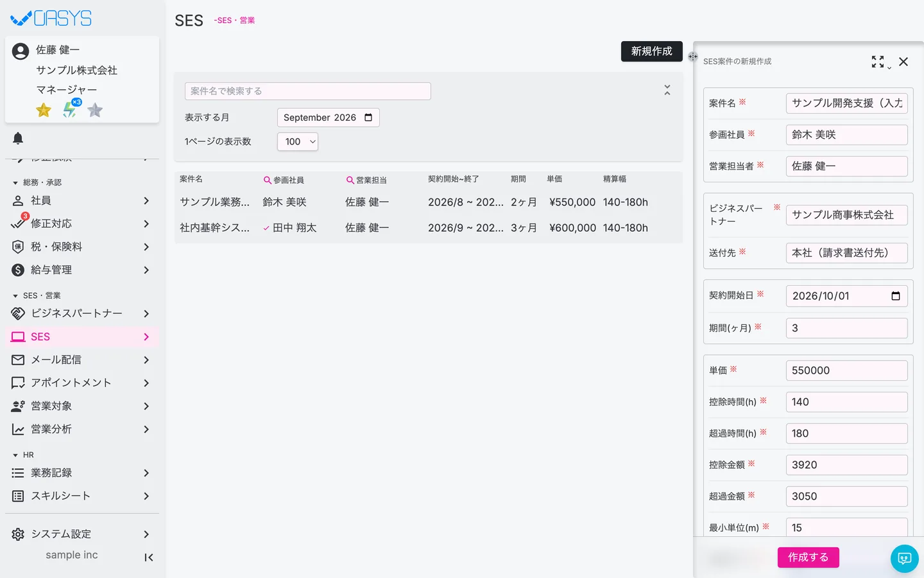
Task: Click the 新規作成 button
Action: click(x=652, y=51)
